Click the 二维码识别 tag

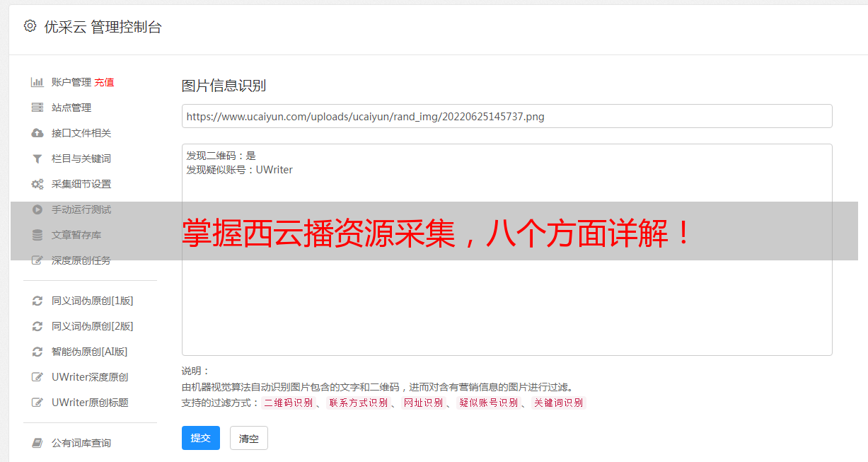pyautogui.click(x=289, y=403)
